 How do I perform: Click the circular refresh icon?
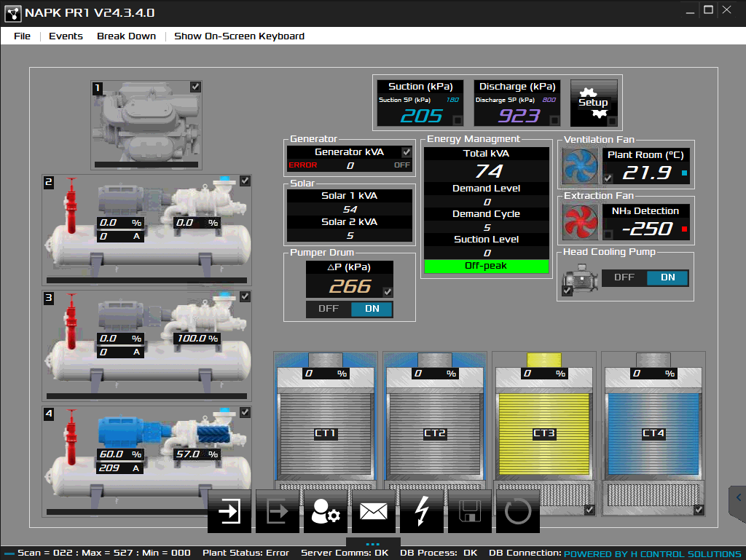pyautogui.click(x=518, y=511)
